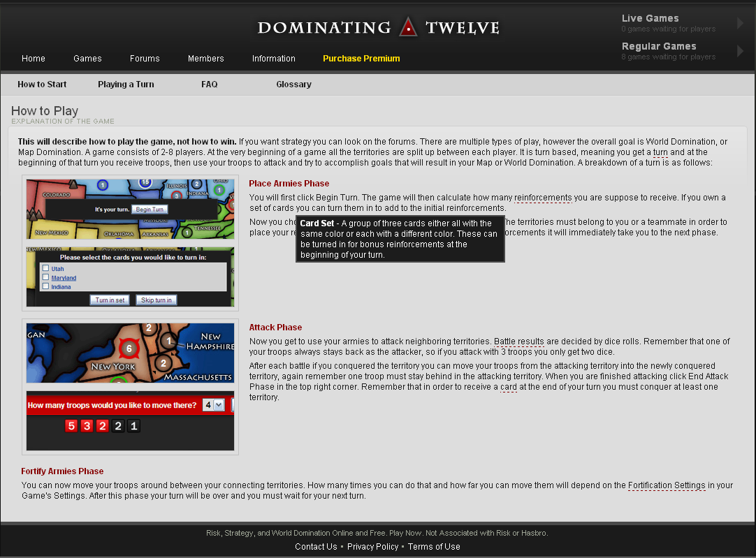Click the Utah card label
This screenshot has width=756, height=558.
(x=57, y=269)
